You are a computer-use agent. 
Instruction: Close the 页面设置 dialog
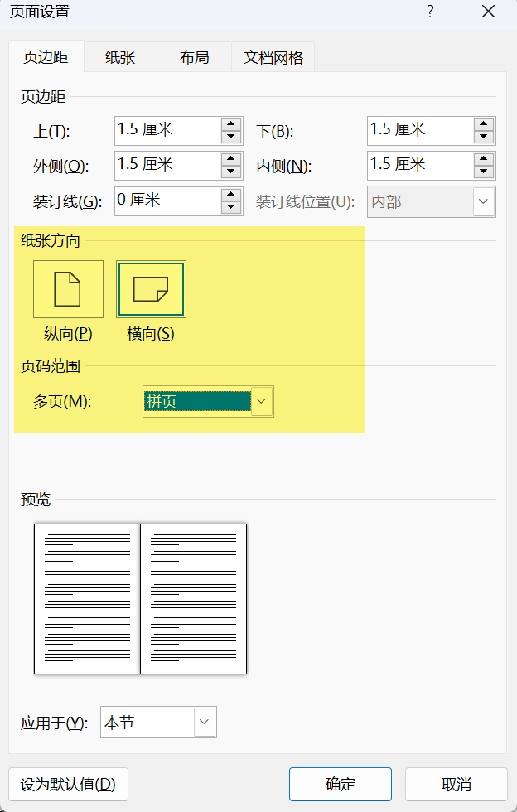489,12
